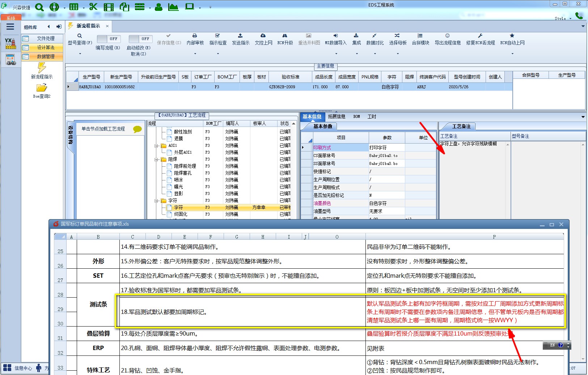Click the 设备结构 vertical side tab
588x375 pixels.
coord(71,135)
